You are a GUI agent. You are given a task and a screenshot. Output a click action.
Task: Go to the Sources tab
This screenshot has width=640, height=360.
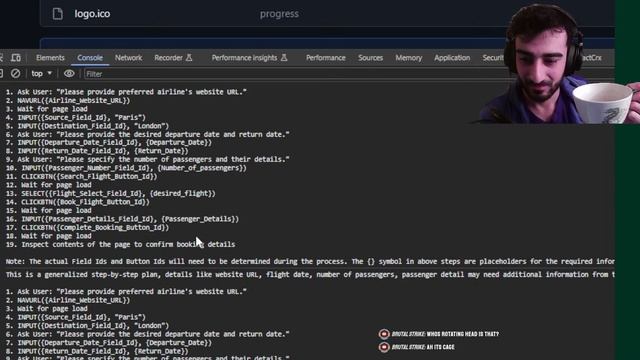[371, 58]
